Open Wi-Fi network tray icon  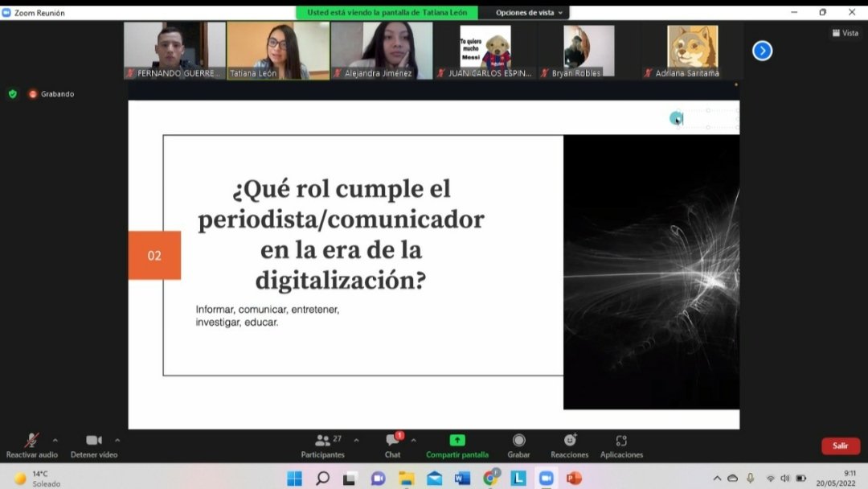point(770,478)
